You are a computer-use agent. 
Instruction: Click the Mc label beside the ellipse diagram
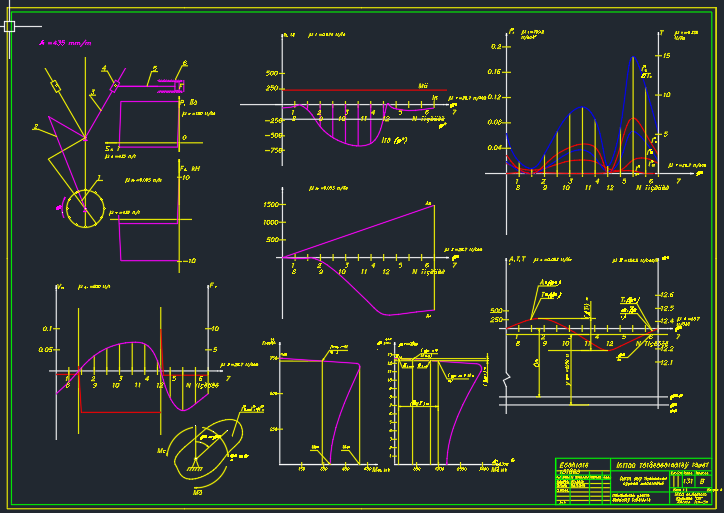click(x=161, y=450)
